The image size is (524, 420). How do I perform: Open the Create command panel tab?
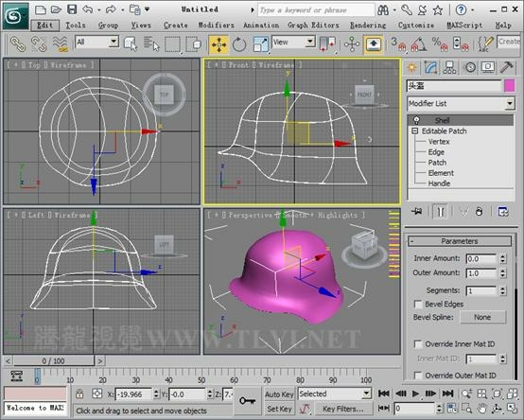(x=411, y=67)
